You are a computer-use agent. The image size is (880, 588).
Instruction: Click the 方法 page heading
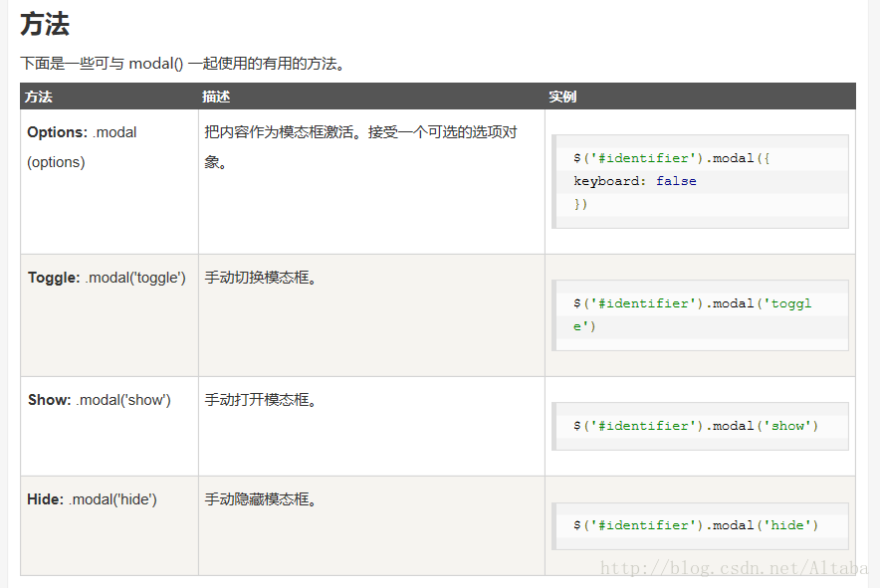(45, 25)
